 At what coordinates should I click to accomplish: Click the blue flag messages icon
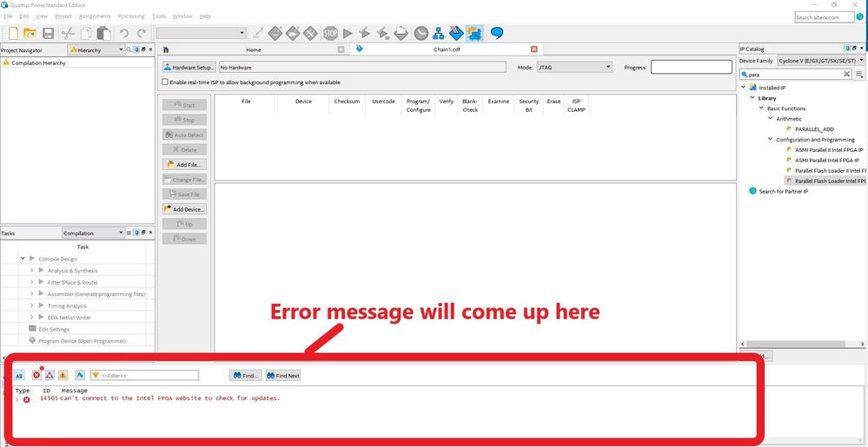pos(80,375)
